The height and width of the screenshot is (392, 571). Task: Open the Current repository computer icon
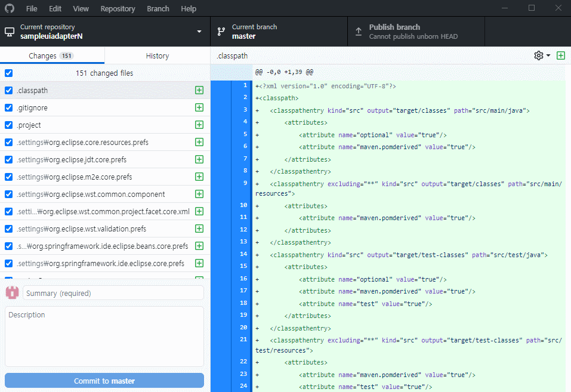click(8, 31)
